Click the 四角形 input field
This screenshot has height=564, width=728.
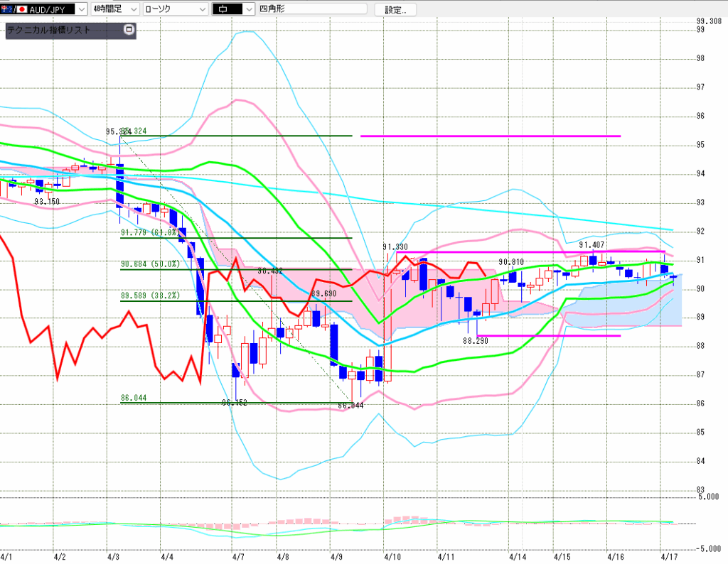point(313,9)
